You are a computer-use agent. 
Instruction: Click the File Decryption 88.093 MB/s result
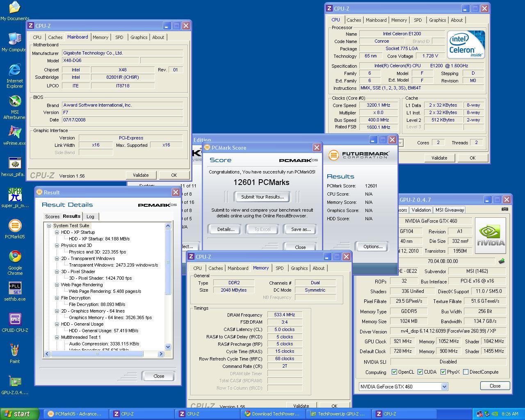click(x=97, y=304)
